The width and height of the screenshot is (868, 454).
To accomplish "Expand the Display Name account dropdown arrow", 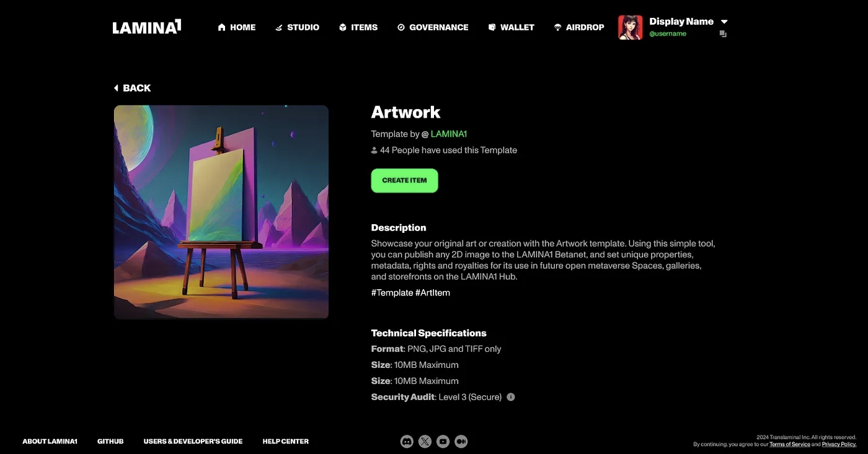I will point(724,22).
